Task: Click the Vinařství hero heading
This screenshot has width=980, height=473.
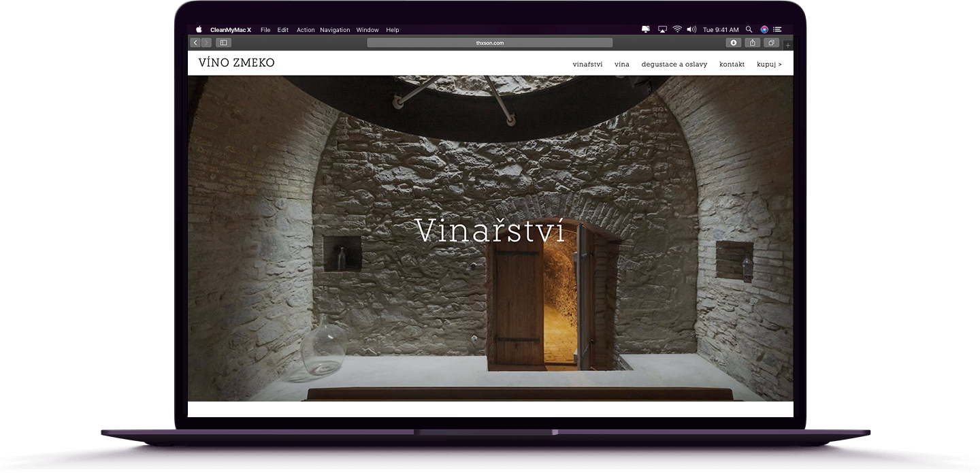Action: 490,230
